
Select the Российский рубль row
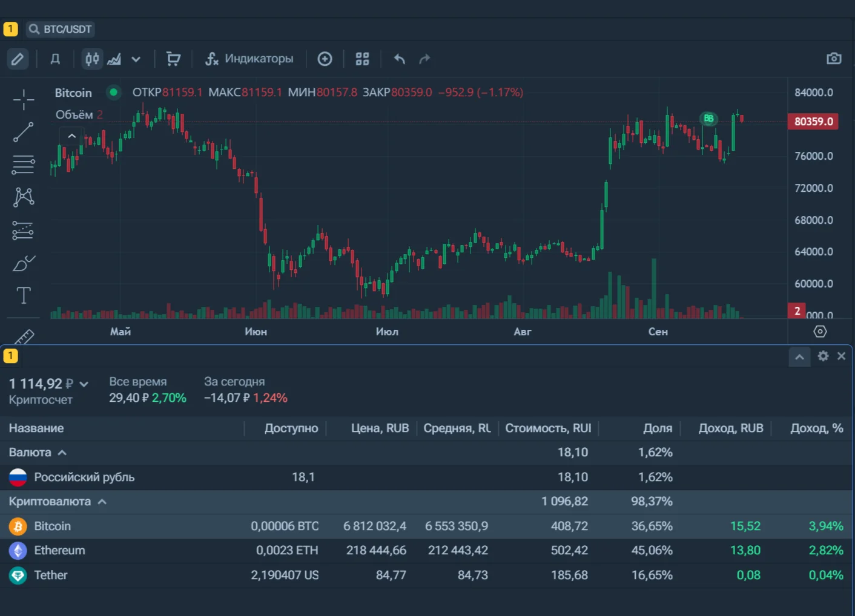[x=426, y=477]
